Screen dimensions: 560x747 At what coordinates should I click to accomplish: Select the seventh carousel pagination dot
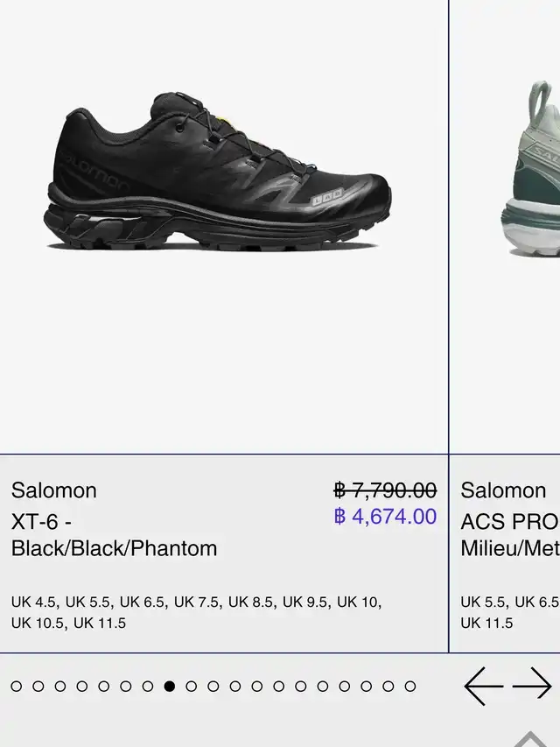[x=148, y=686]
